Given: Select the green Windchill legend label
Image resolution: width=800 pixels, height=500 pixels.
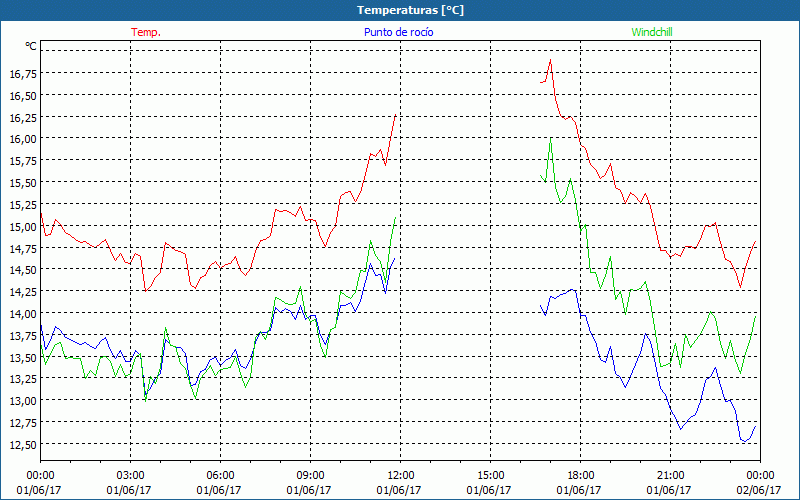Looking at the screenshot, I should [652, 32].
